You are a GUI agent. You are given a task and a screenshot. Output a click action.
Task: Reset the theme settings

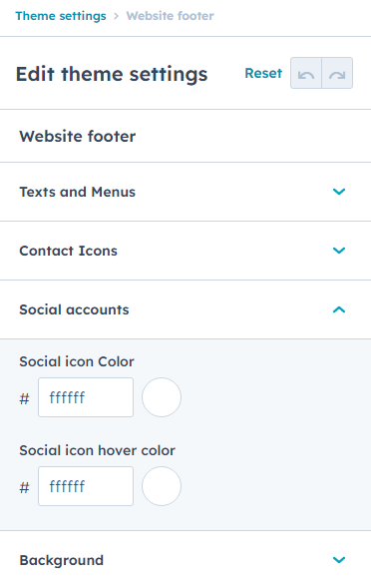(263, 73)
